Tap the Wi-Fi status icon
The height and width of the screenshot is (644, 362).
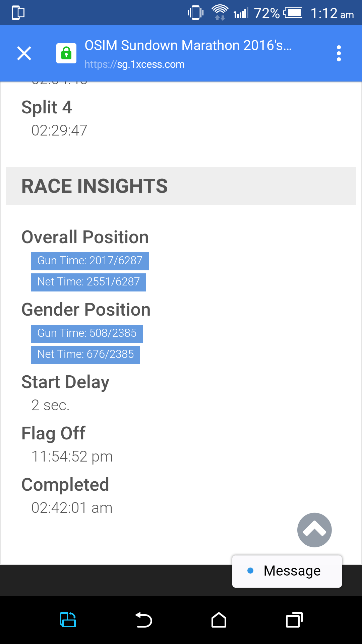[x=220, y=13]
